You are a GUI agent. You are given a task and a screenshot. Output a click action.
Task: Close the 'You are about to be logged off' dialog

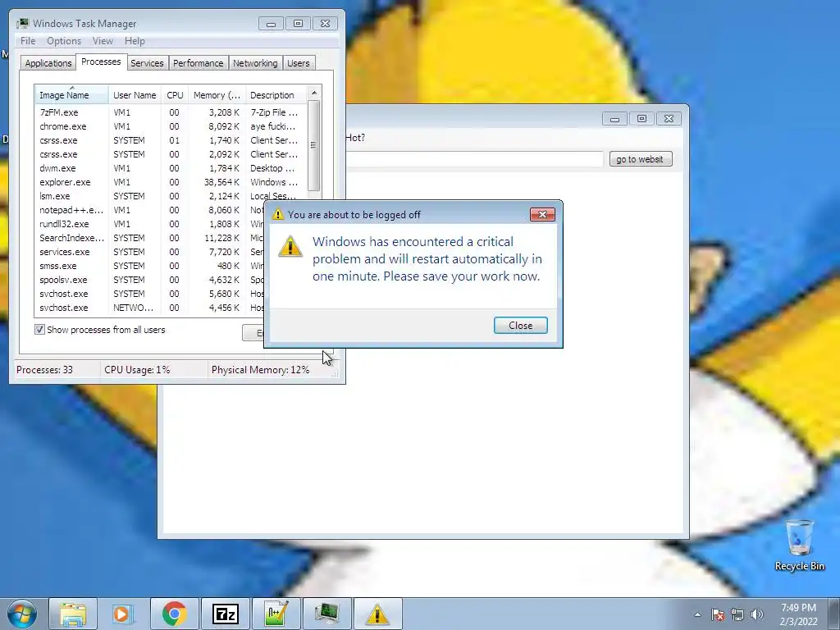point(542,214)
